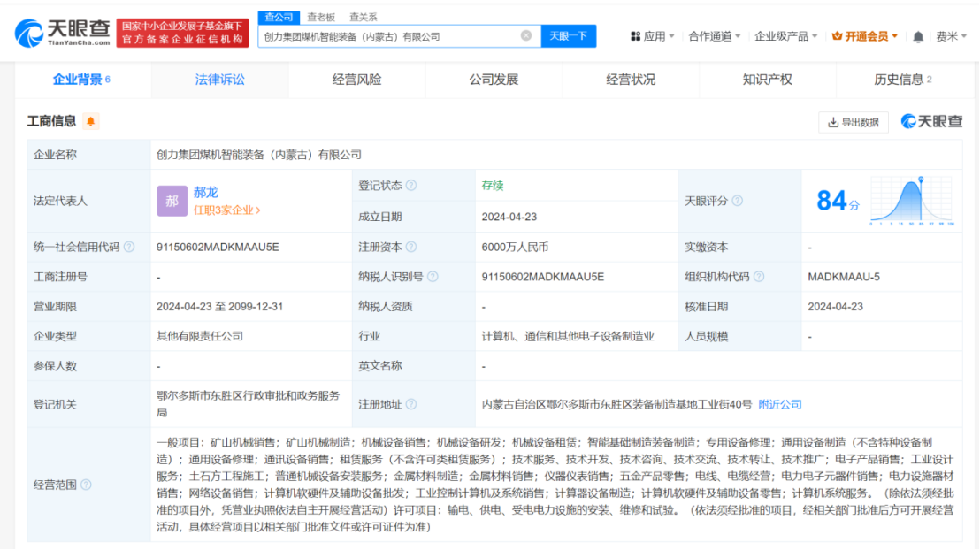Open the 开通会员 membership dropdown
This screenshot has width=980, height=550.
[x=864, y=36]
